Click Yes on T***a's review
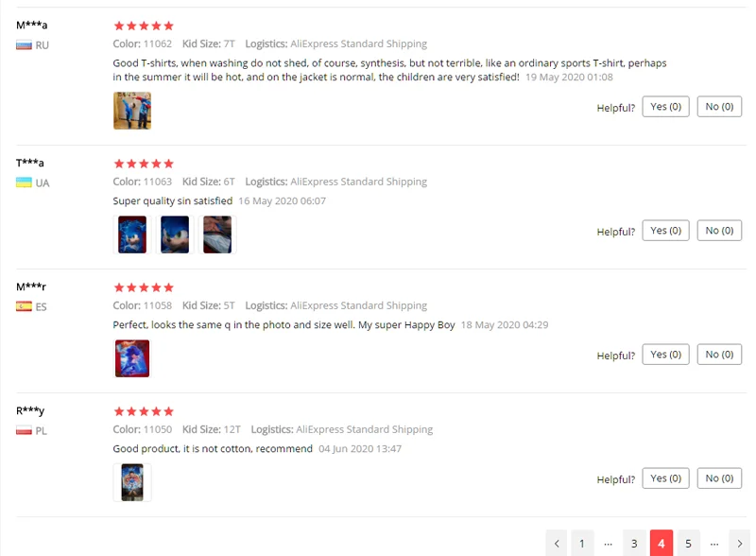Screen dimensions: 756x556 pos(665,231)
